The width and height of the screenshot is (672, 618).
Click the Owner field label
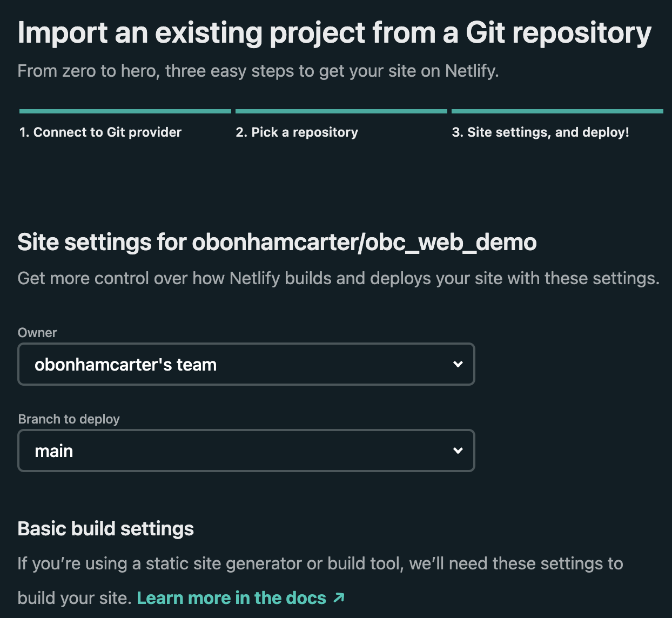click(37, 333)
